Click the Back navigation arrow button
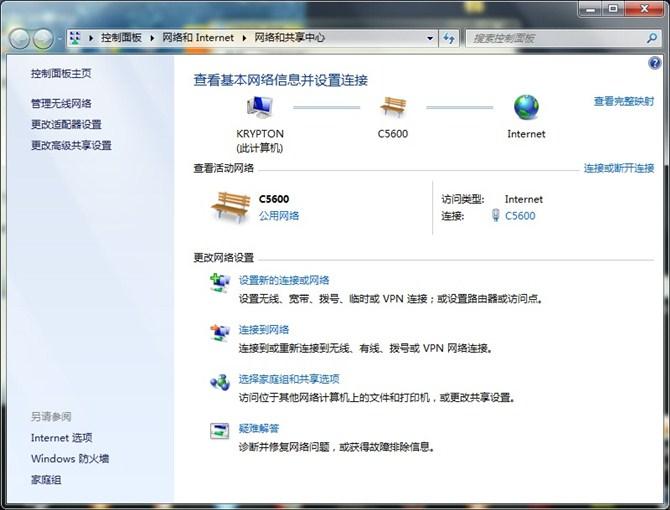Screen dimensions: 670x510 (x=20, y=38)
